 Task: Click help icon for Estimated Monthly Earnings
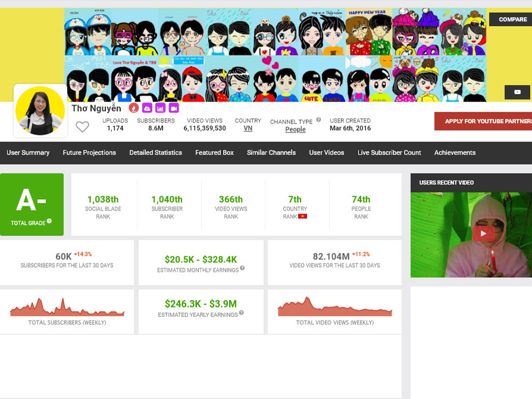pyautogui.click(x=242, y=268)
